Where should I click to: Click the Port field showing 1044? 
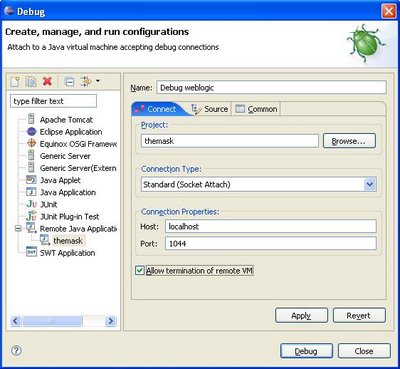pyautogui.click(x=271, y=243)
